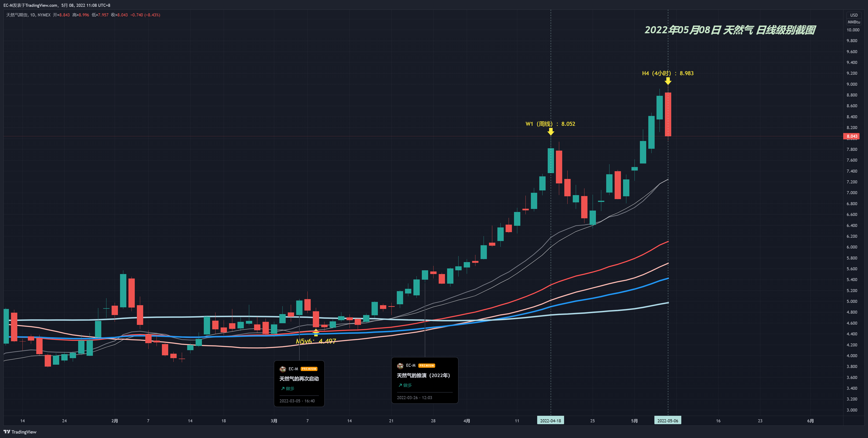
Task: Click the yellow arrow above M5v6：4.497
Action: (x=316, y=332)
